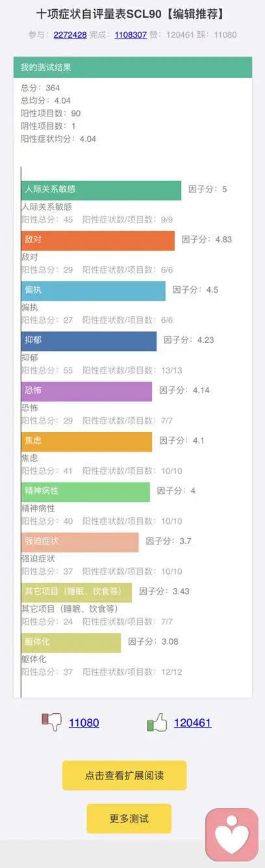The image size is (265, 868).
Task: Select the dark blue 抑郁 bar
Action: click(89, 341)
